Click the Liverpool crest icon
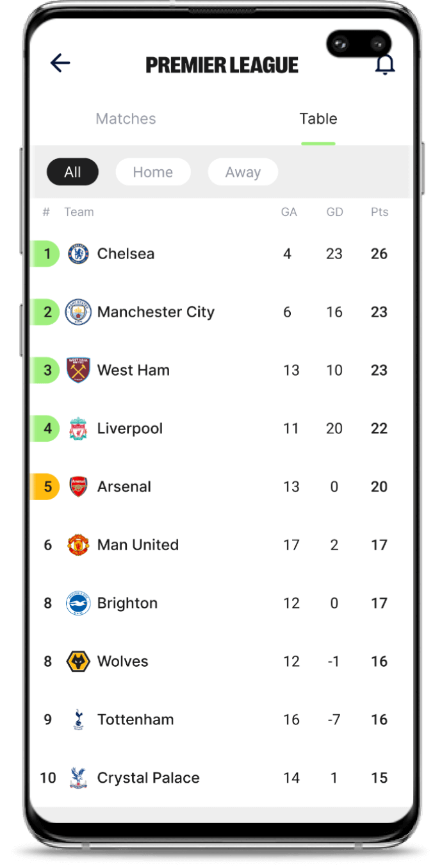 [78, 428]
